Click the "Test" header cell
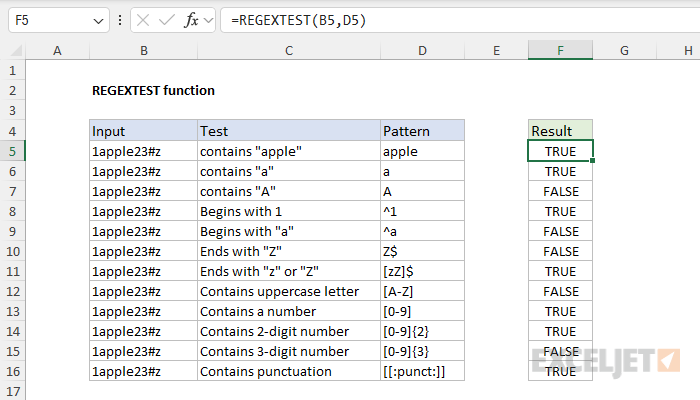The width and height of the screenshot is (700, 400). pos(289,131)
